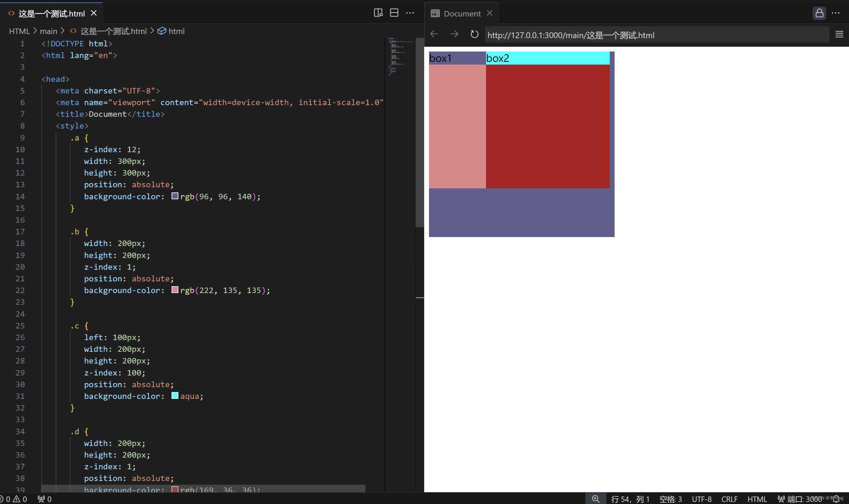The width and height of the screenshot is (849, 504).
Task: Open the notifications bell icon
Action: click(836, 499)
